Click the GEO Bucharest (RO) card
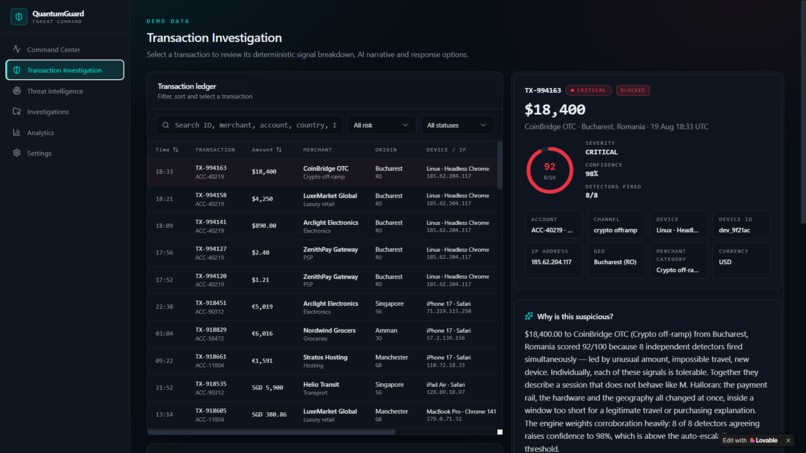 click(x=616, y=261)
